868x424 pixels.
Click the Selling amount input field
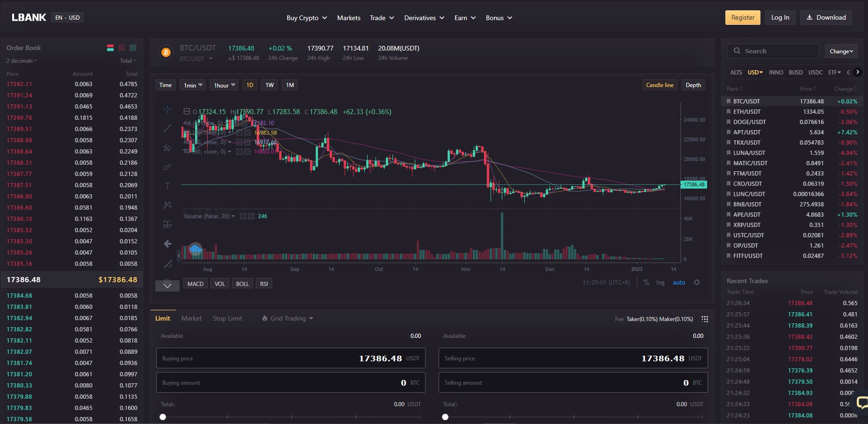[x=573, y=382]
